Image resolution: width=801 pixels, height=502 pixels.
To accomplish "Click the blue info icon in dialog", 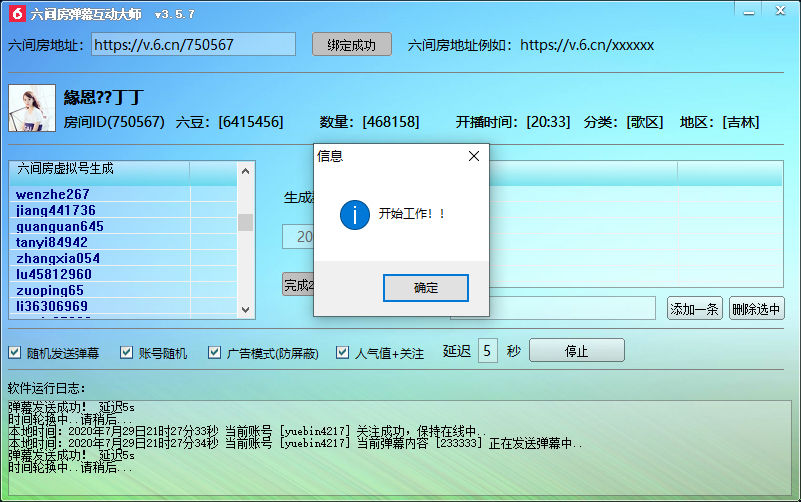I will pos(355,214).
